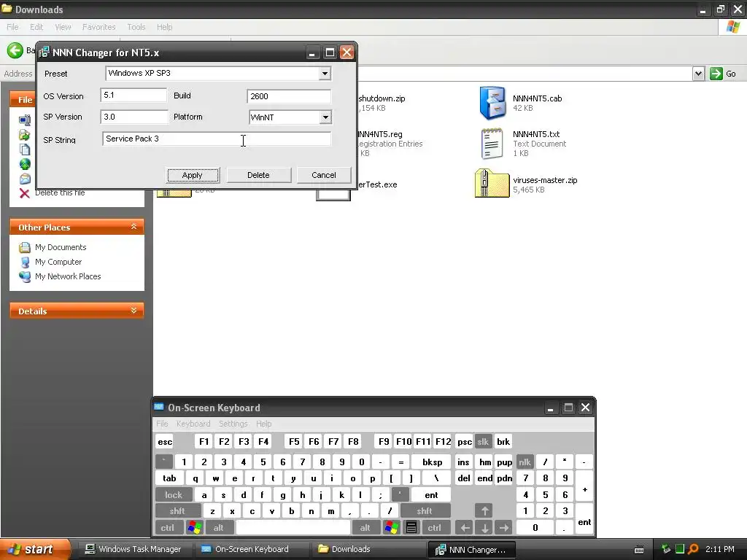The image size is (747, 560).
Task: Click the up arrow key on keyboard
Action: [x=484, y=511]
